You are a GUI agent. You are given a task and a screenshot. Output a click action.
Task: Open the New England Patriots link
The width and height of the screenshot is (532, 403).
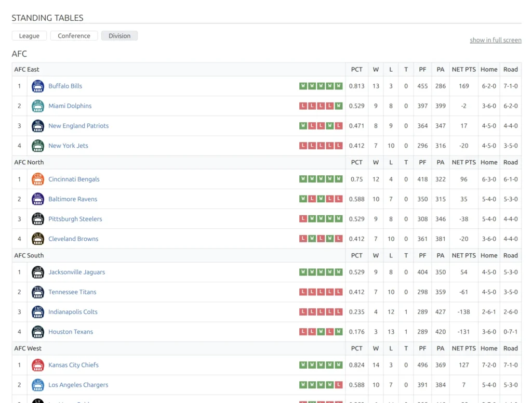point(78,126)
